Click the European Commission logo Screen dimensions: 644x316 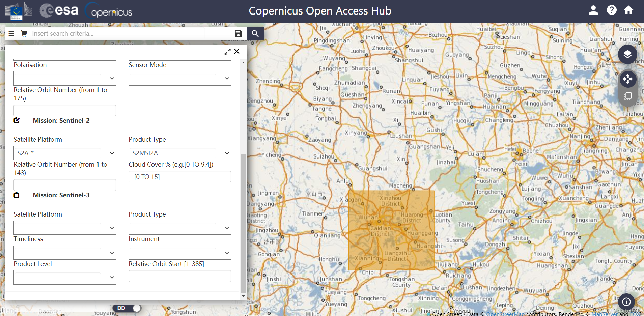[19, 11]
